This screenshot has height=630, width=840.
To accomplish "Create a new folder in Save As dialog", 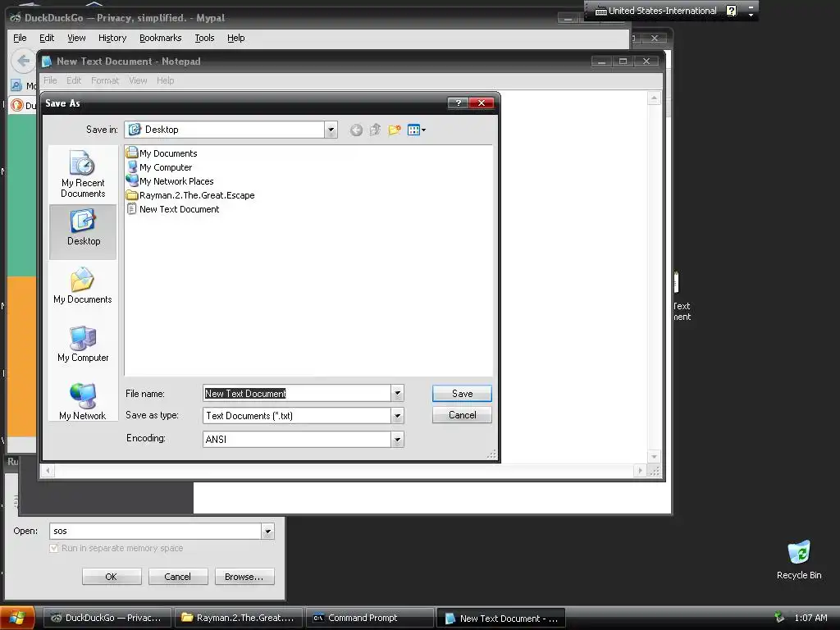I will [x=395, y=130].
